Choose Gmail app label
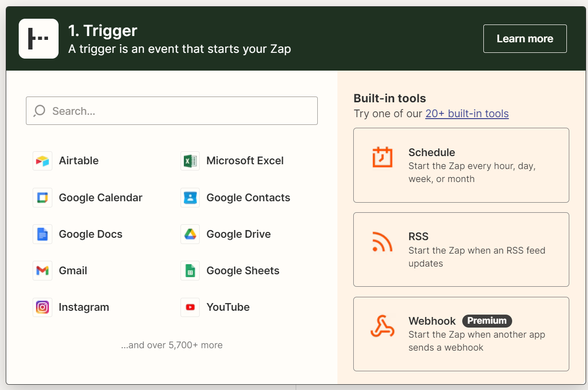 pos(73,271)
